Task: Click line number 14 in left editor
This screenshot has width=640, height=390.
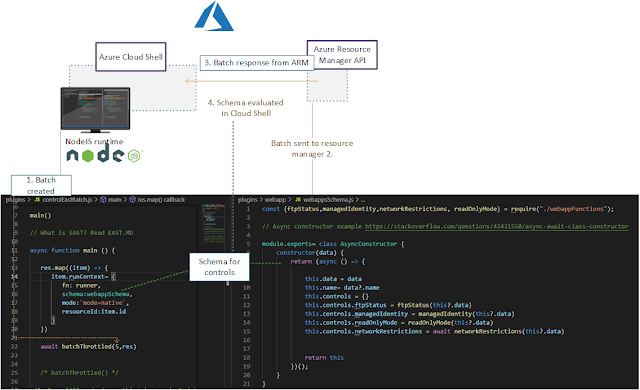Action: point(14,277)
